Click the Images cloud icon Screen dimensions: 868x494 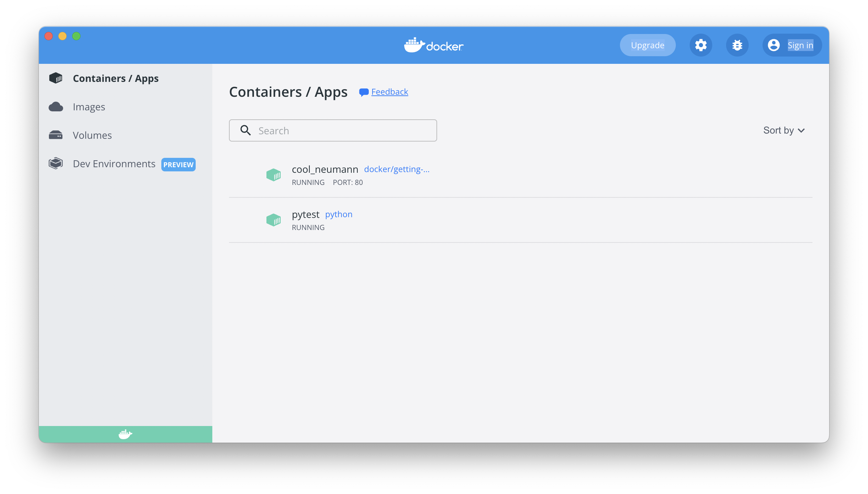tap(56, 107)
